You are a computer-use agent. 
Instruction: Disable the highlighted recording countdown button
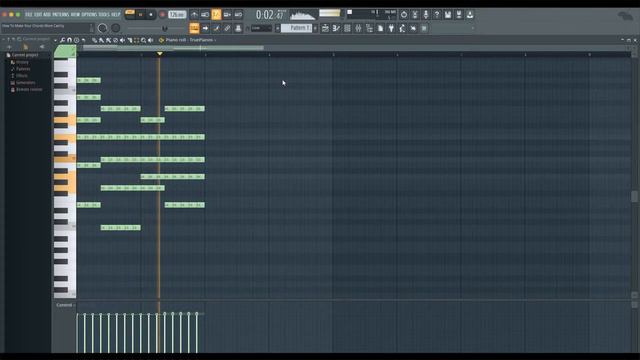click(216, 15)
